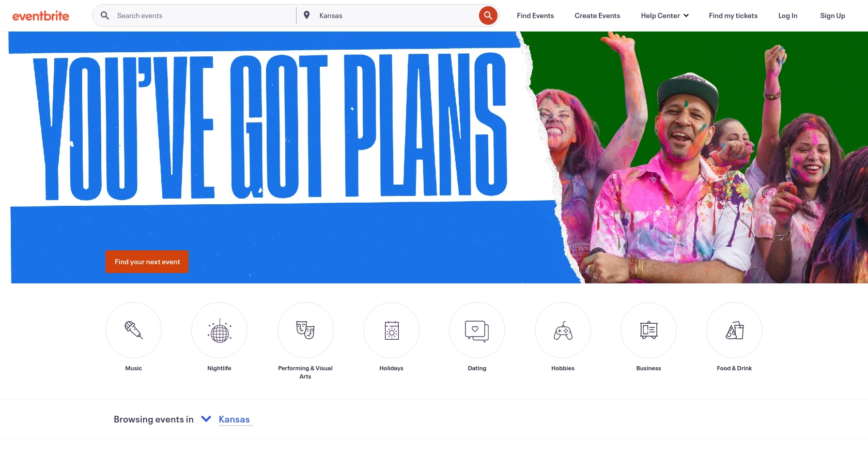Open the Dating chat heart icon
The image size is (868, 453).
(477, 330)
